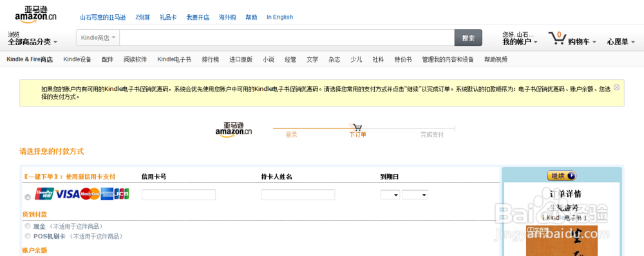The width and height of the screenshot is (644, 256).
Task: Open 我要开店 link
Action: click(x=198, y=17)
